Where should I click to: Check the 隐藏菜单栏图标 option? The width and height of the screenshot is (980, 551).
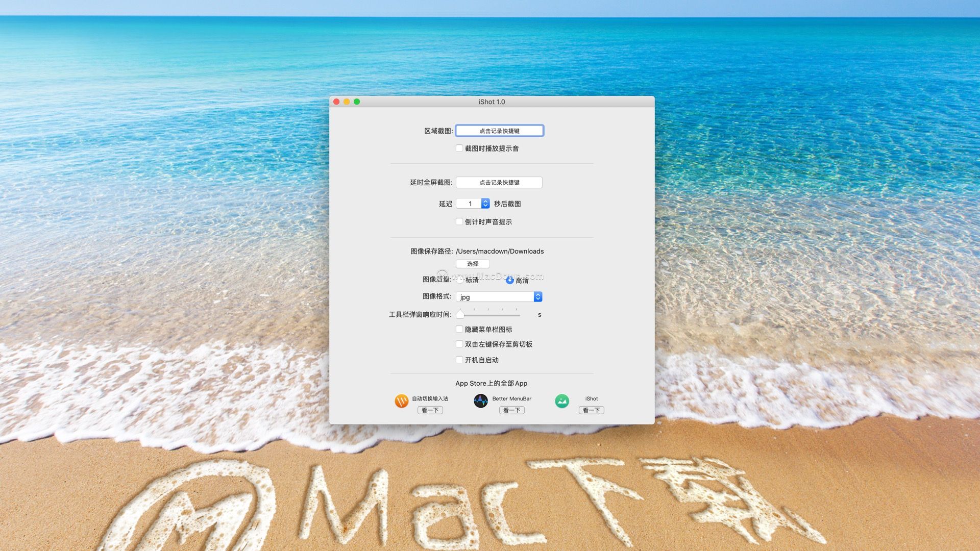coord(459,329)
